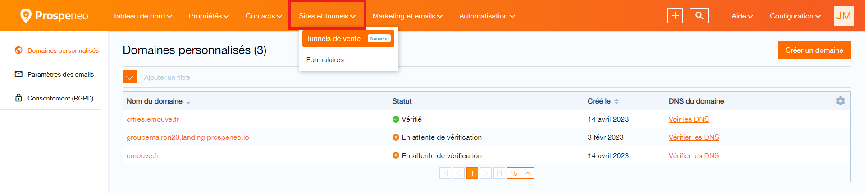The height and width of the screenshot is (196, 868).
Task: Select page 1 in pagination
Action: (472, 173)
